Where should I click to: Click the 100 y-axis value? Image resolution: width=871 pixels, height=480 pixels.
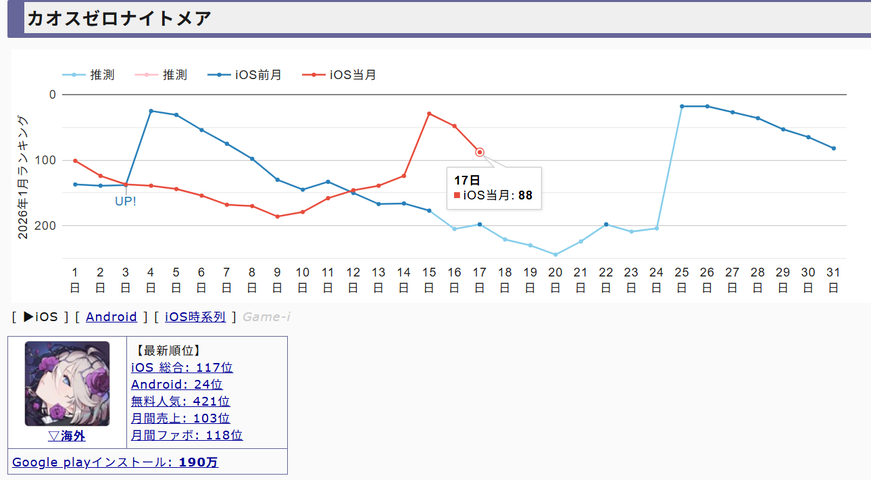47,160
